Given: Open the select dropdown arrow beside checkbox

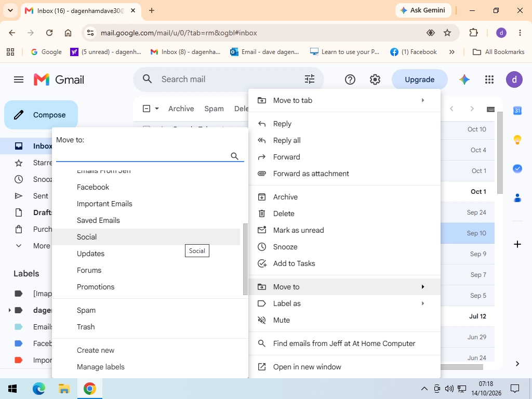Looking at the screenshot, I should coord(157,109).
